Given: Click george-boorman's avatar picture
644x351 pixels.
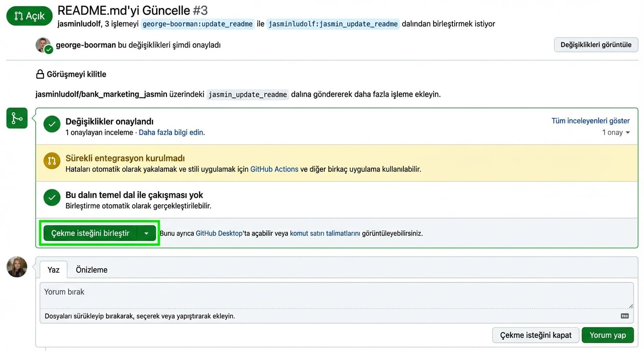Looking at the screenshot, I should (x=43, y=45).
